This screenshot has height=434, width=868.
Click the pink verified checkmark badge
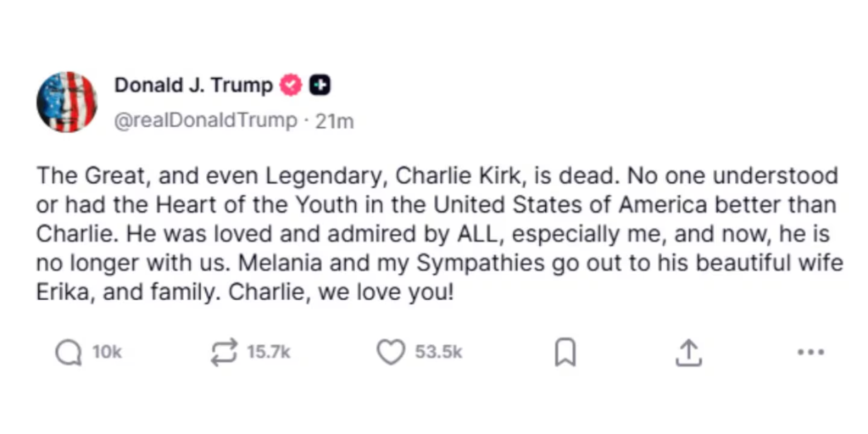pyautogui.click(x=291, y=86)
